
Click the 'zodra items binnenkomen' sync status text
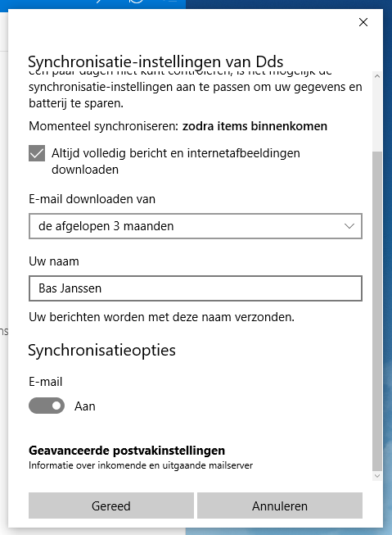[x=255, y=126]
